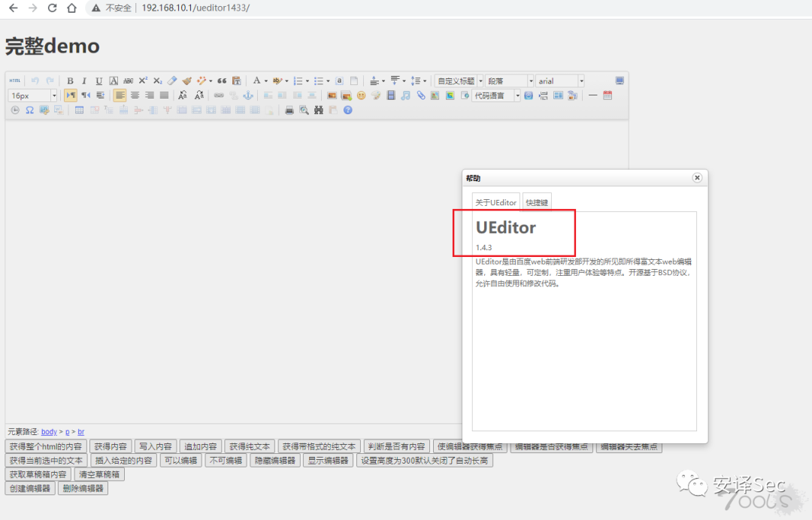Toggle underline formatting
Screen dimensions: 812x520
98,80
